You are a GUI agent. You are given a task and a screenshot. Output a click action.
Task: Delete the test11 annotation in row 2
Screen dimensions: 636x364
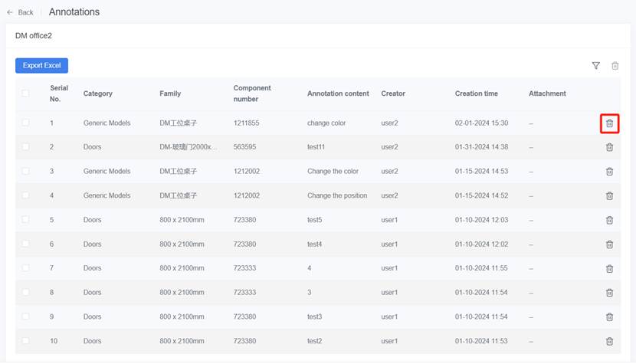click(x=609, y=147)
